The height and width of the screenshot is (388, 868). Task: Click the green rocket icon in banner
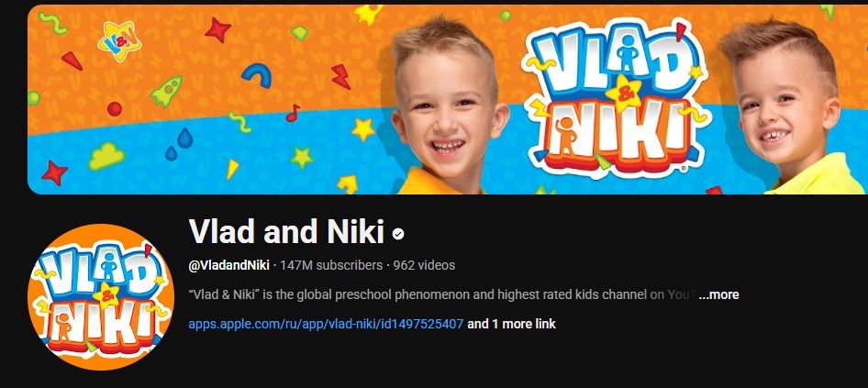[166, 92]
